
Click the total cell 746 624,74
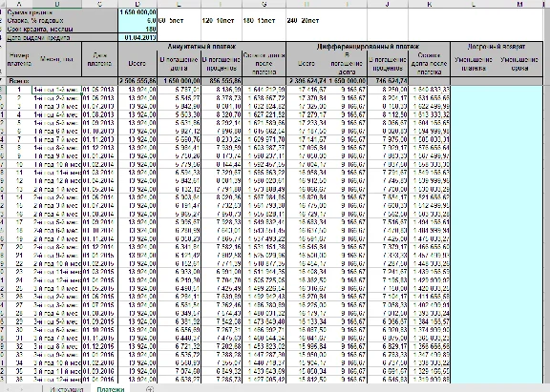388,81
